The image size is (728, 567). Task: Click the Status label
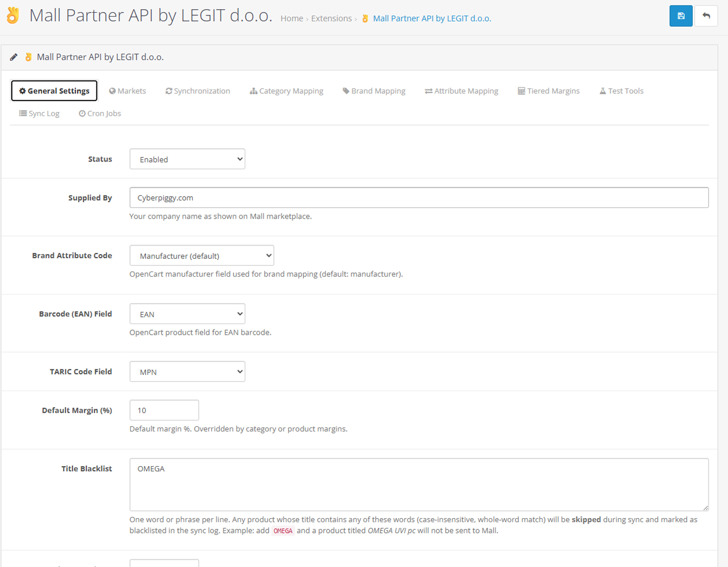point(100,159)
